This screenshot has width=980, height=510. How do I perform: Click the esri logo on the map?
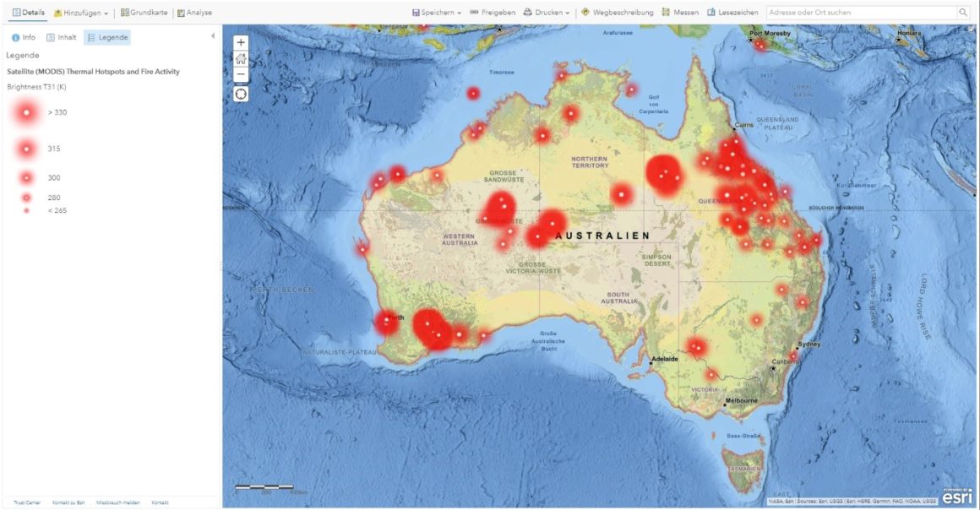pyautogui.click(x=957, y=496)
